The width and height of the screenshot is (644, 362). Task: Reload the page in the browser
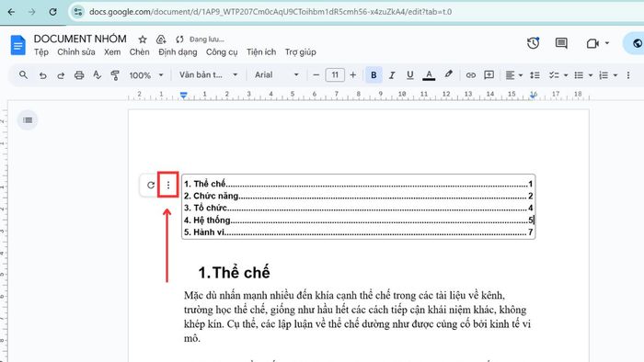coord(52,12)
